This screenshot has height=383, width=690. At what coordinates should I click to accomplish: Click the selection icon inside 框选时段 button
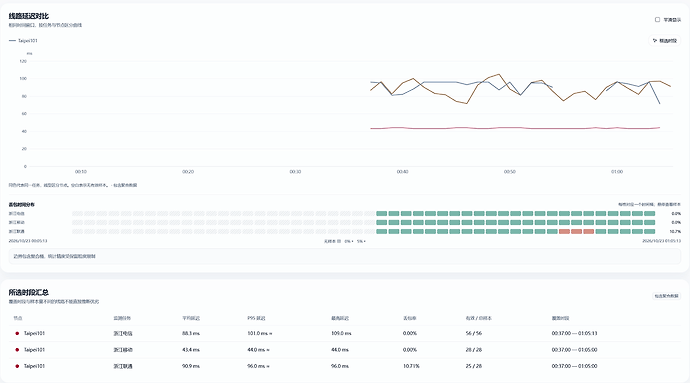[655, 41]
